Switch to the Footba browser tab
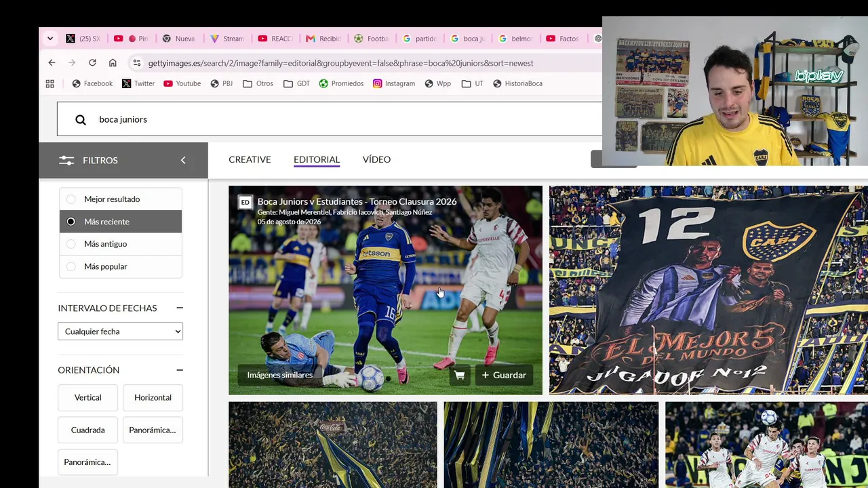Viewport: 868px width, 488px height. [x=372, y=39]
